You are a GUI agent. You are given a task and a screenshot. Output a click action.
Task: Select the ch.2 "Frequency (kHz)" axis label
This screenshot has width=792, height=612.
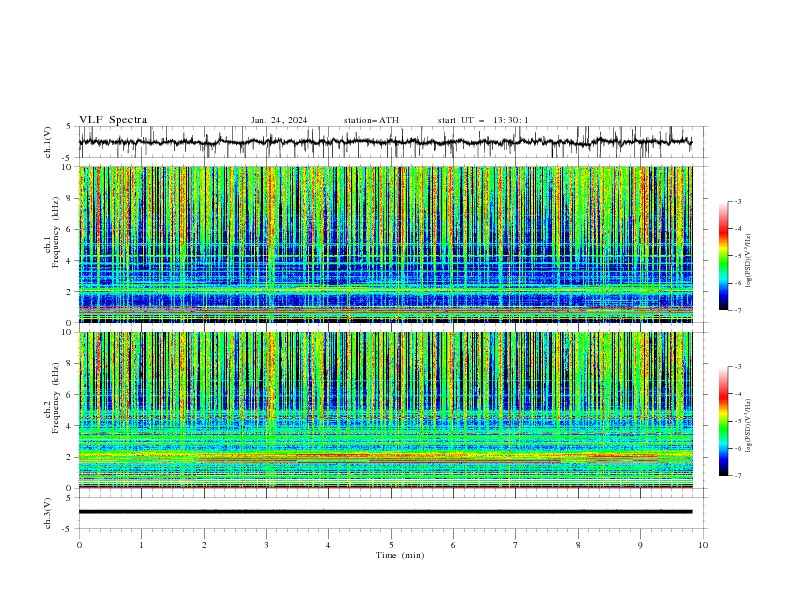(56, 398)
